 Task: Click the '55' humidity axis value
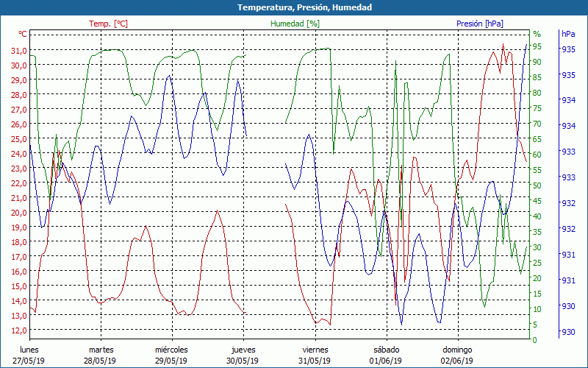tap(537, 170)
